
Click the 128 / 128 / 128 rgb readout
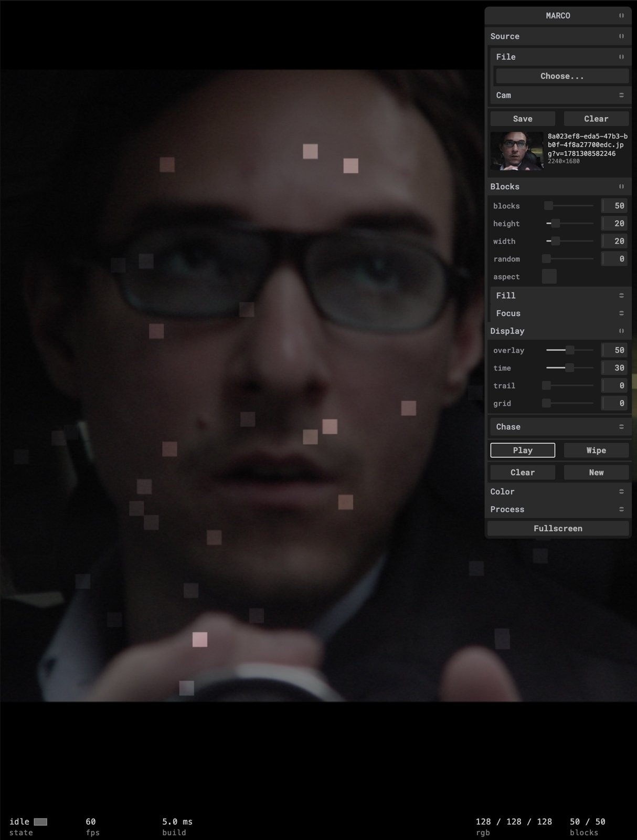pyautogui.click(x=514, y=822)
